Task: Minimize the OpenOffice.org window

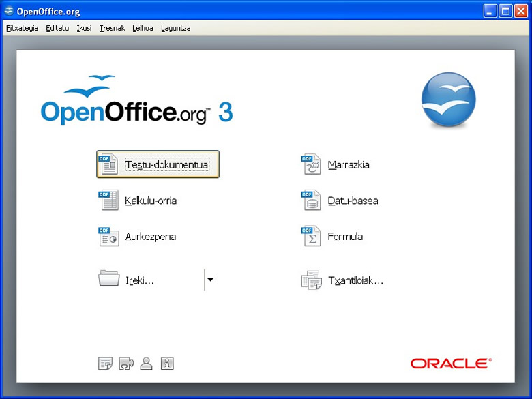Action: (x=490, y=11)
